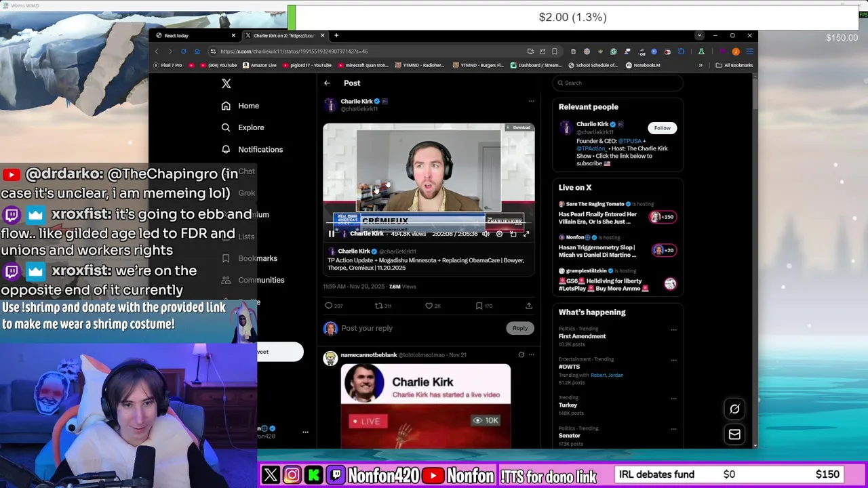Viewport: 868px width, 488px height.
Task: Open the browser profile avatar icon
Action: click(x=736, y=52)
